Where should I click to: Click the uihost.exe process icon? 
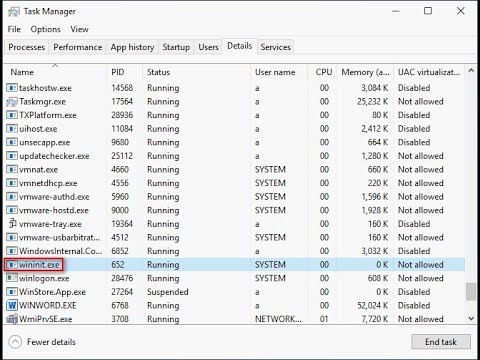pos(12,129)
